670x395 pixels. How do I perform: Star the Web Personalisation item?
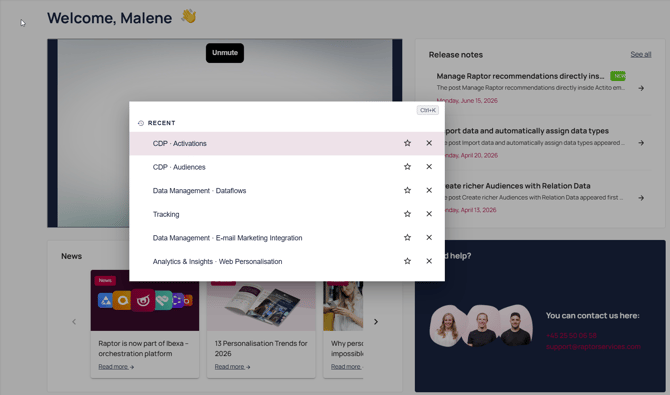coord(407,261)
